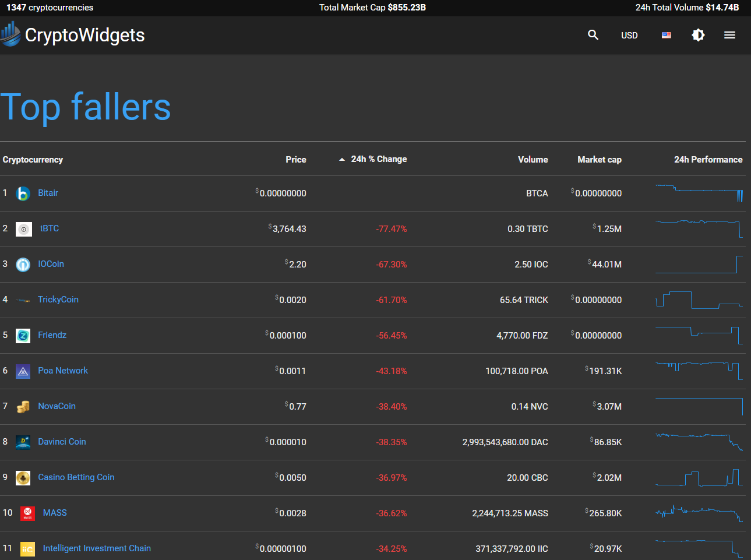The width and height of the screenshot is (751, 560).
Task: Open the Casino Betting Coin link
Action: pos(76,477)
